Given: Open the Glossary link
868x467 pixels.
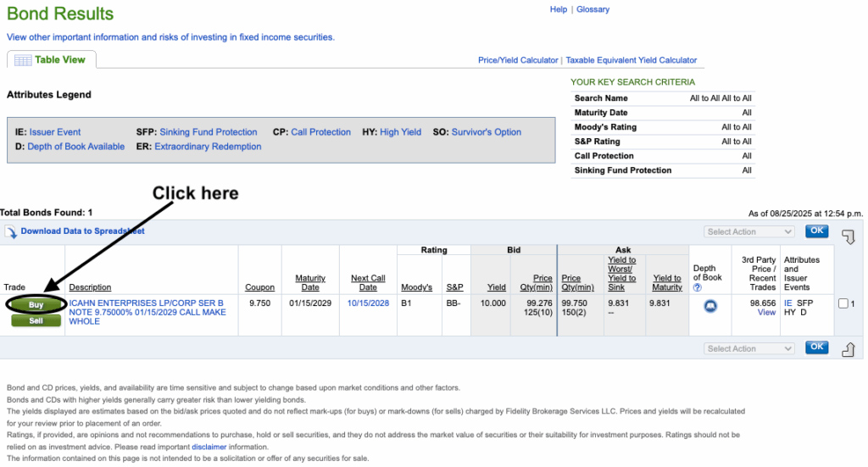Looking at the screenshot, I should click(x=593, y=9).
